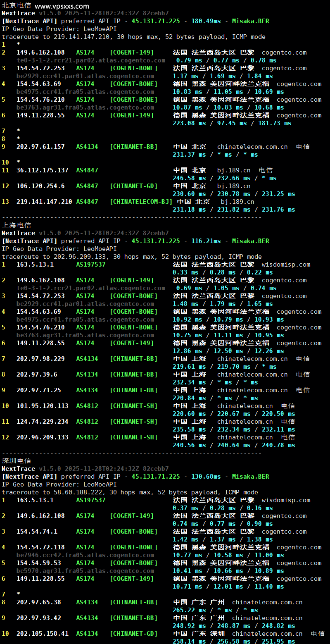Click latency '0.74 ms / 0.77 ms / 0.90 ms'
Viewport: 330px width, 644px height.
(x=223, y=524)
